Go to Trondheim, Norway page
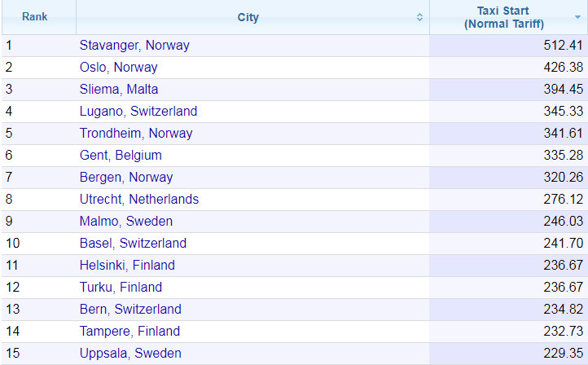This screenshot has width=588, height=365. (136, 134)
